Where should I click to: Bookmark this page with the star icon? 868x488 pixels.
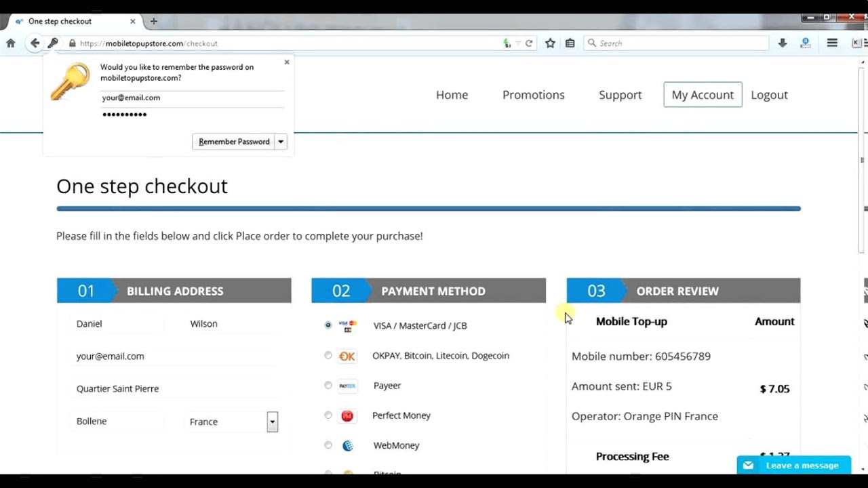pos(550,43)
